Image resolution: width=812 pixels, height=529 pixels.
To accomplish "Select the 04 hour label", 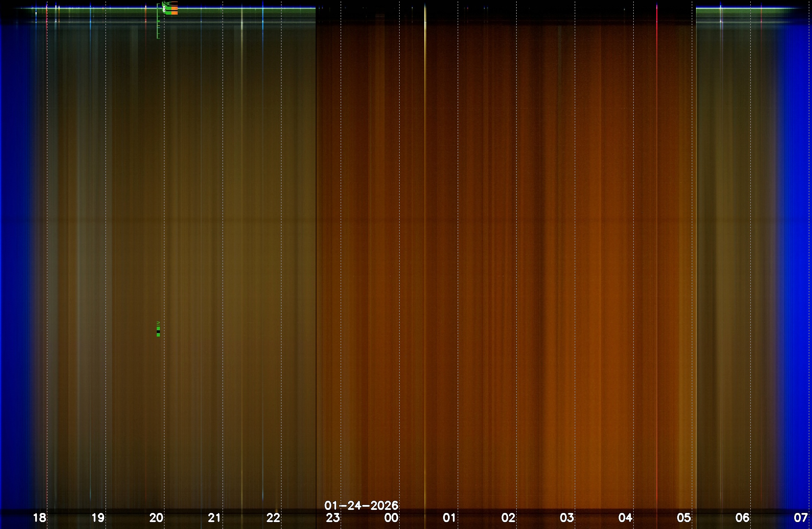I will click(625, 518).
